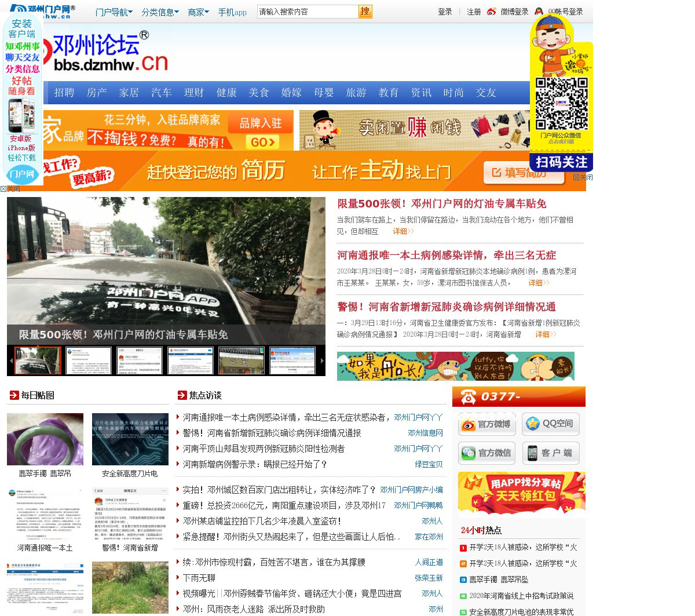
Task: Click the 注册 link
Action: [474, 12]
